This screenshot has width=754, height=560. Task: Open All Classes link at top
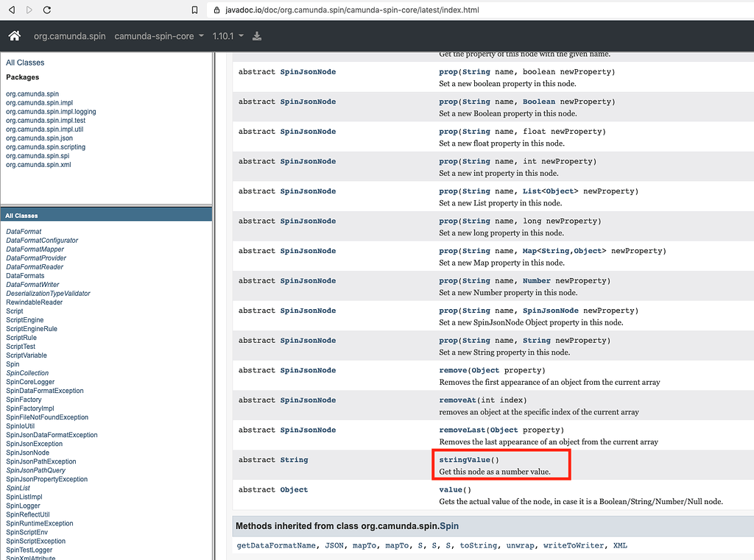point(25,63)
